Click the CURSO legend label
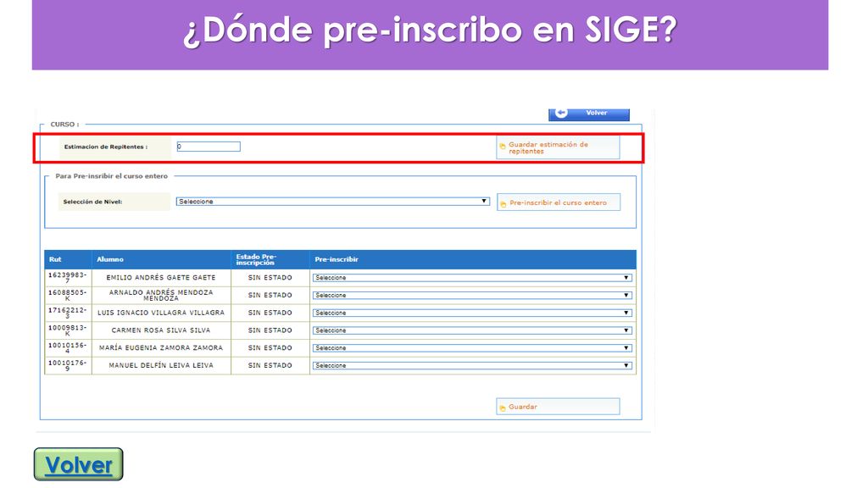This screenshot has height=488, width=868. (x=64, y=125)
